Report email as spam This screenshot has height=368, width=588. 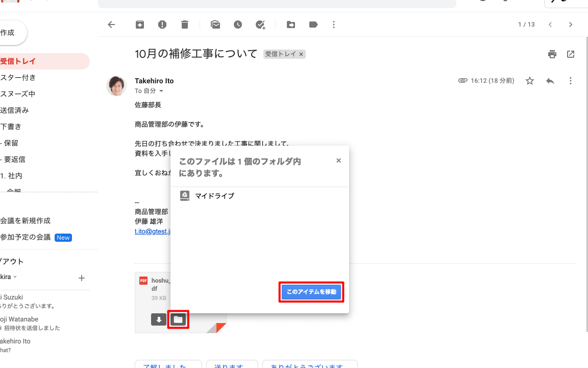[x=162, y=25]
